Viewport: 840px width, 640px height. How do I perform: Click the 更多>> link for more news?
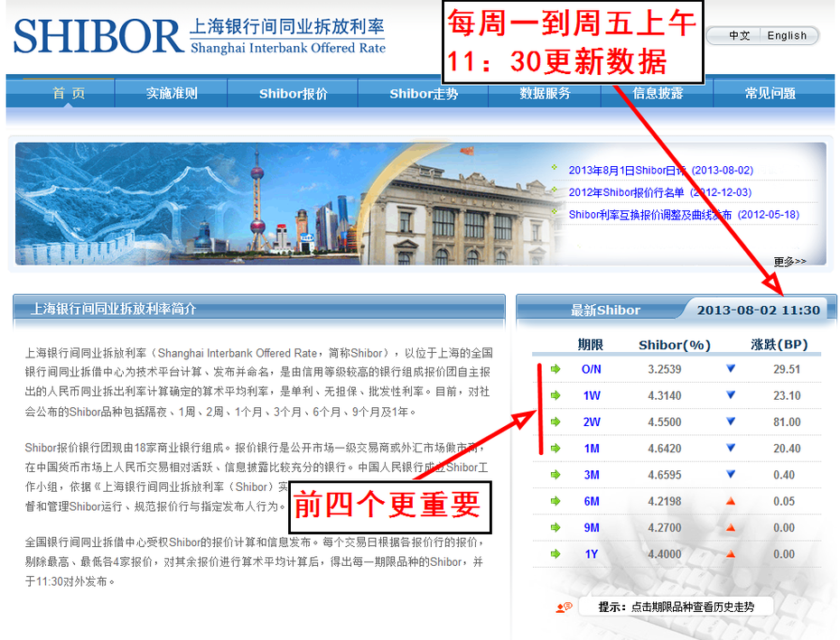tap(789, 262)
